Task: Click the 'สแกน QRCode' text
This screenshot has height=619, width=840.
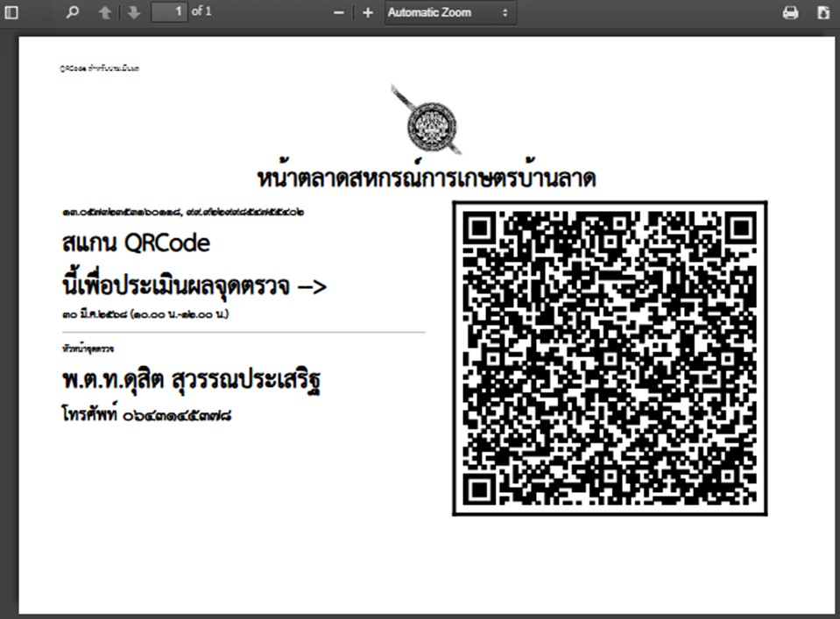Action: 136,243
